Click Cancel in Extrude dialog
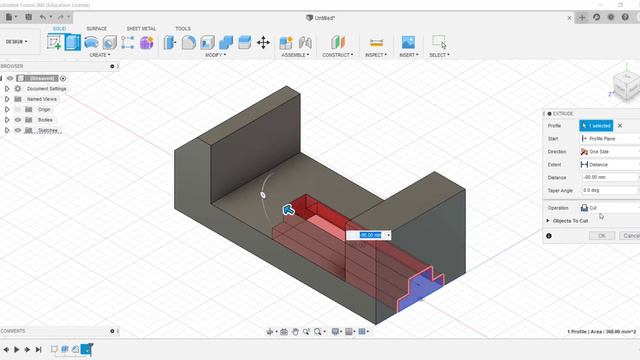Viewport: 640px width, 360px height. (630, 236)
